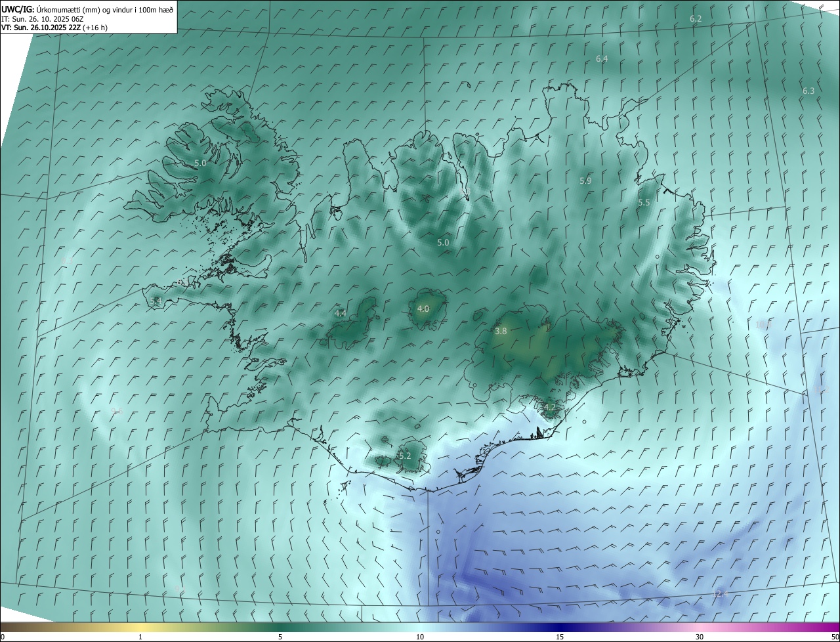Click the map value 5.4
Viewport: 840px width, 642px height.
tap(156, 301)
